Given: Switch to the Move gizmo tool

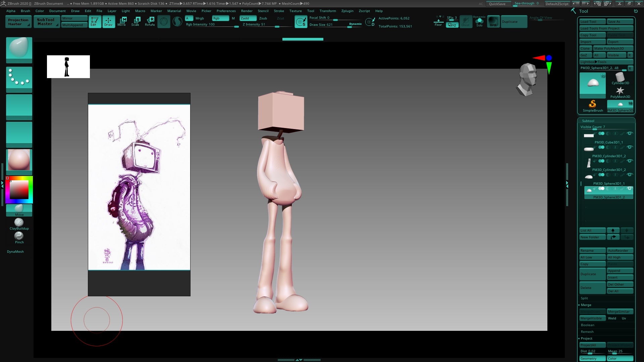Looking at the screenshot, I should tap(122, 22).
